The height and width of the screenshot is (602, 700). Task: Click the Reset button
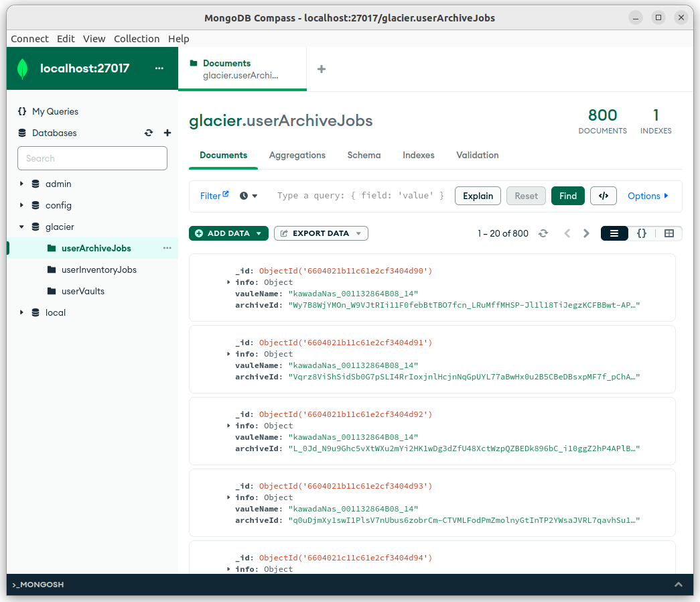526,196
